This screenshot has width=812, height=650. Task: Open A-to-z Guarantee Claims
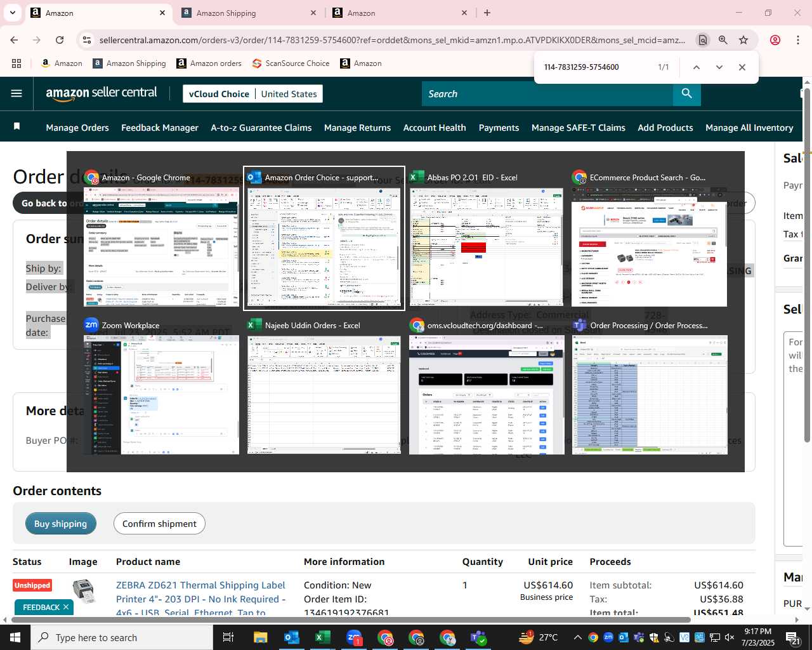(261, 128)
